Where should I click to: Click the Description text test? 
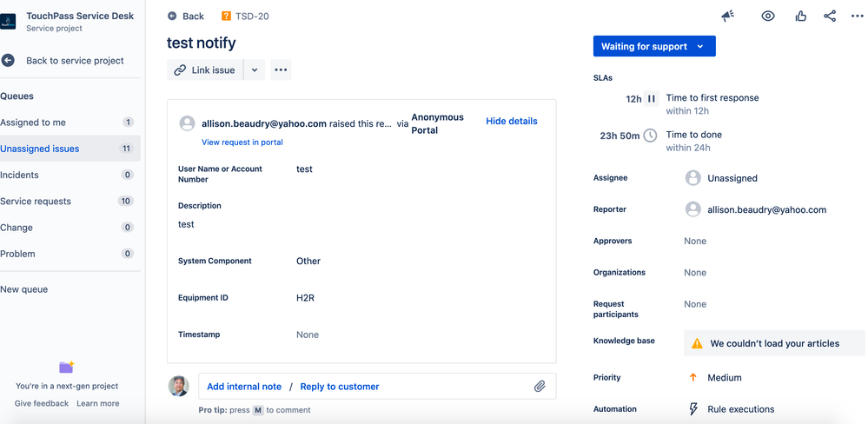186,224
